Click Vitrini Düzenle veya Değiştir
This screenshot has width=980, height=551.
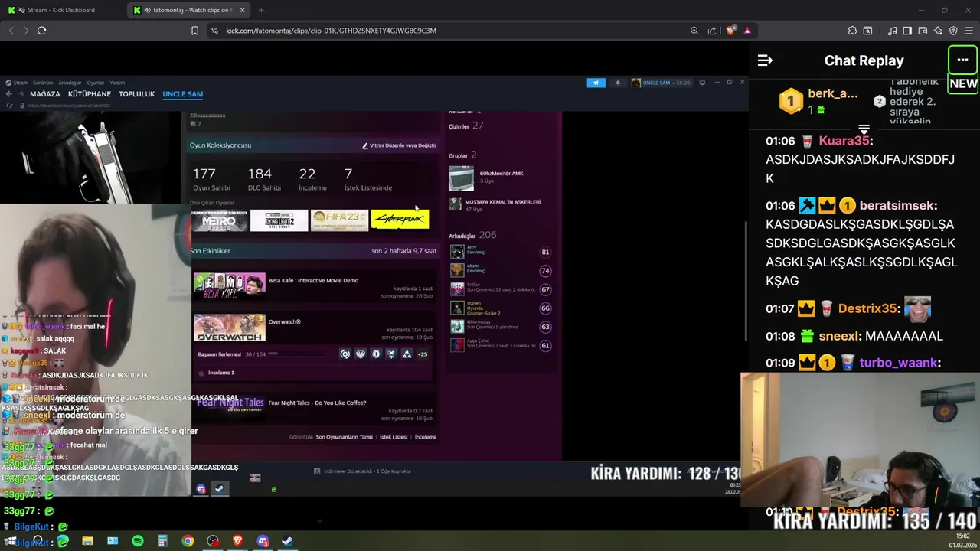399,145
